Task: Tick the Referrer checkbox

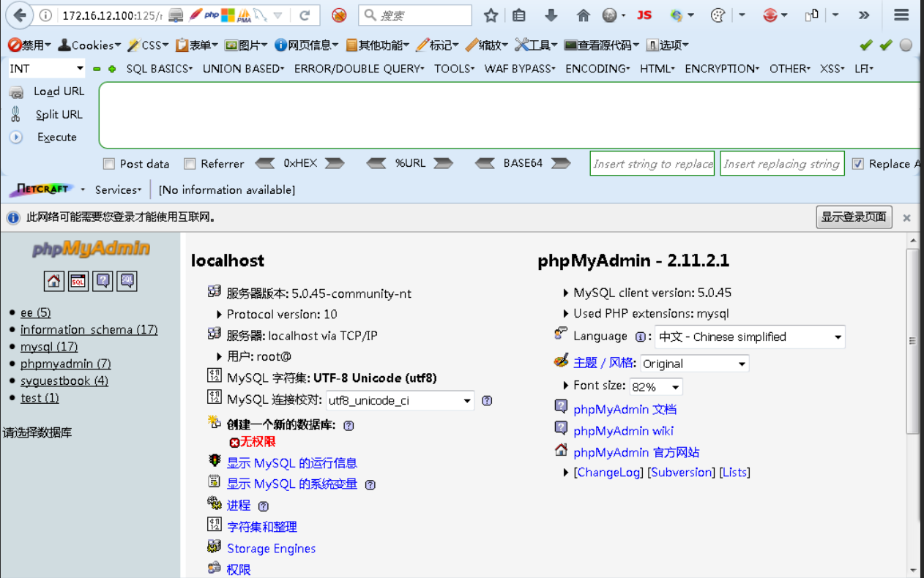Action: click(190, 164)
